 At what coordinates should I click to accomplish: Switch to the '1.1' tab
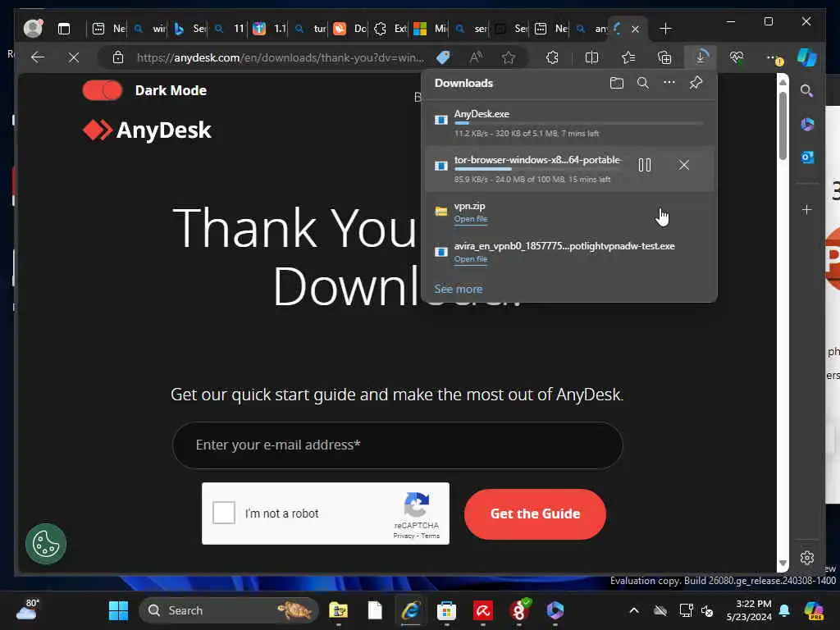[271, 29]
